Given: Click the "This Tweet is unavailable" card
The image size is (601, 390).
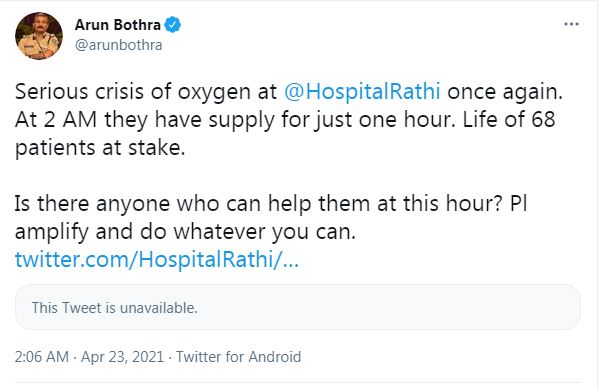Looking at the screenshot, I should pos(298,307).
